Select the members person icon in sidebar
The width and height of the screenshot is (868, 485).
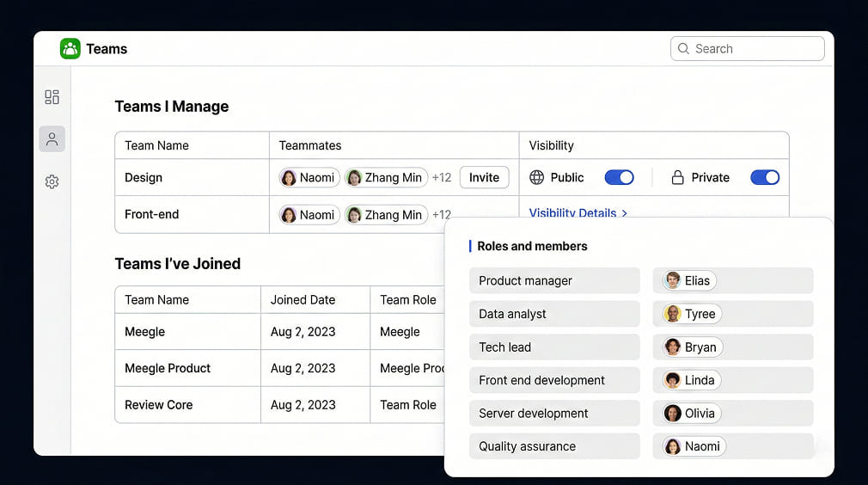click(52, 139)
